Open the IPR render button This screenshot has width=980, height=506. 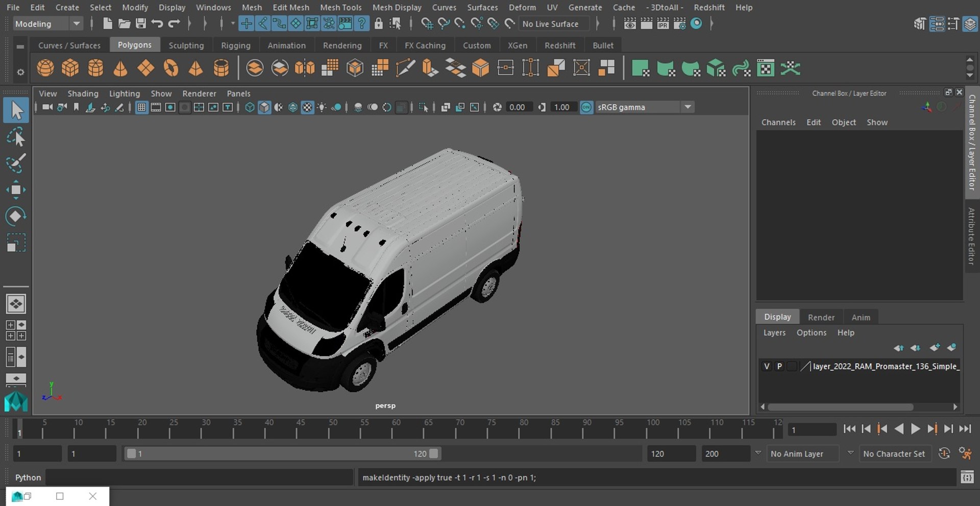click(663, 23)
